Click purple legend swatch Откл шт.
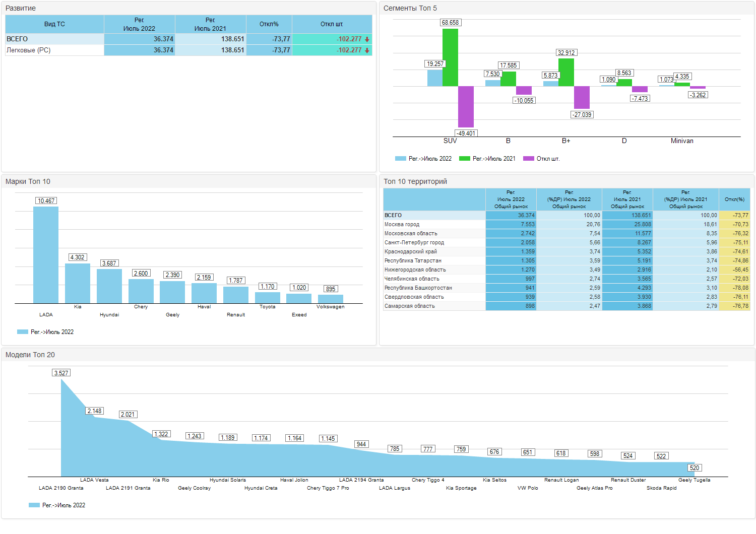This screenshot has width=756, height=534. click(x=529, y=159)
